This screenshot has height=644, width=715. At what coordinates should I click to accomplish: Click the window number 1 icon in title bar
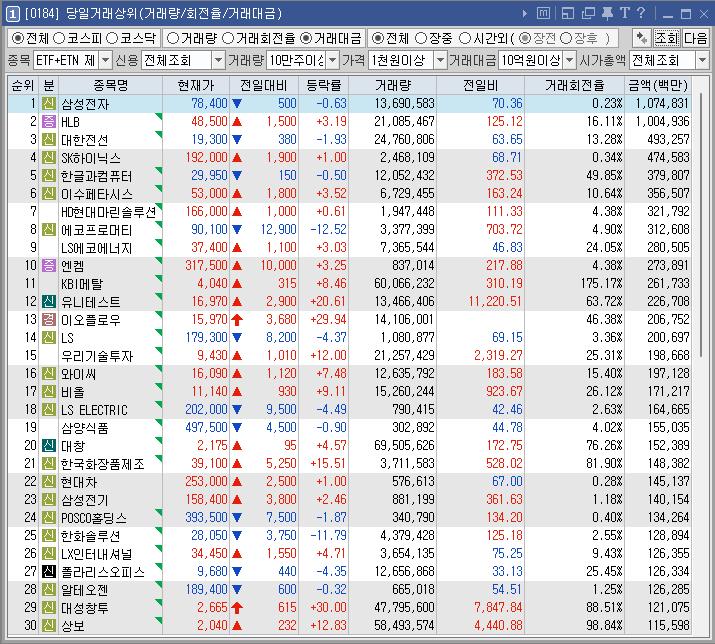[x=12, y=14]
